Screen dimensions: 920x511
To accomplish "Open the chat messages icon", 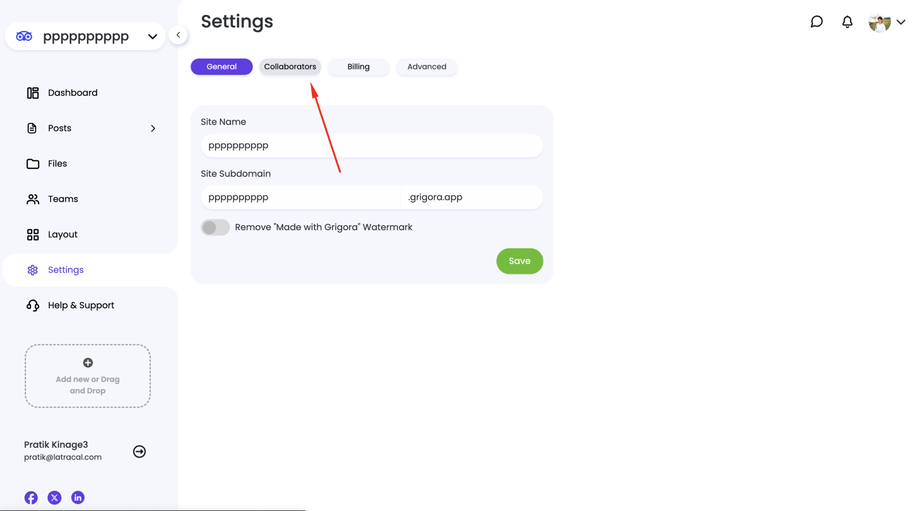I will click(816, 22).
